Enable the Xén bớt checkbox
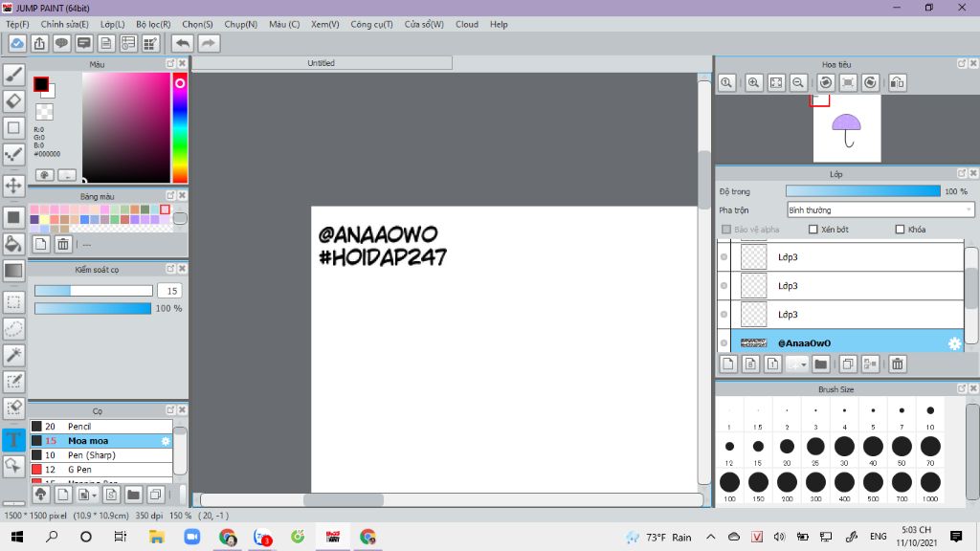 [813, 230]
